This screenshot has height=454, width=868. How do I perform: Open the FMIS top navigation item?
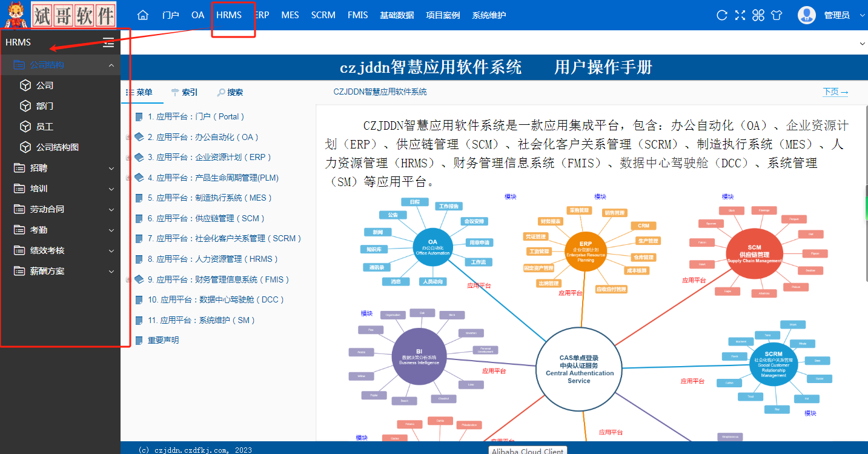[358, 15]
